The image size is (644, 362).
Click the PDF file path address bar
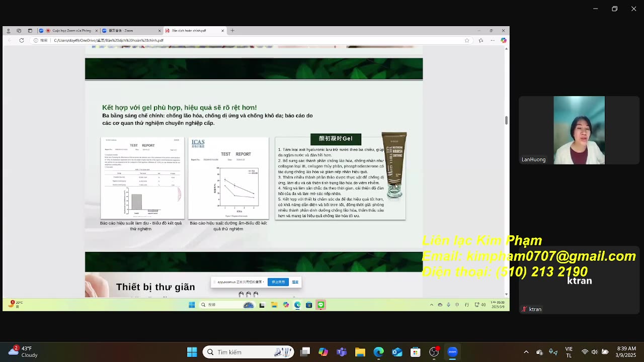click(252, 40)
